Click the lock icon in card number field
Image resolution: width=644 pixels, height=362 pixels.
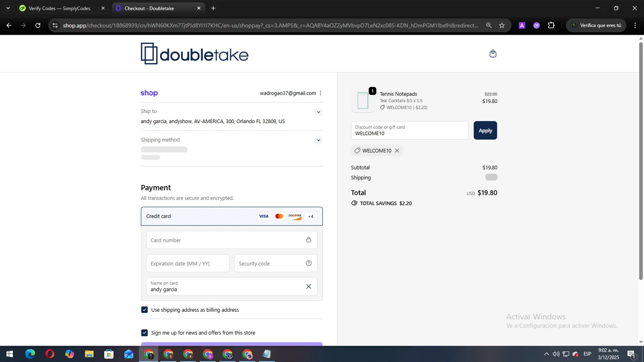309,240
